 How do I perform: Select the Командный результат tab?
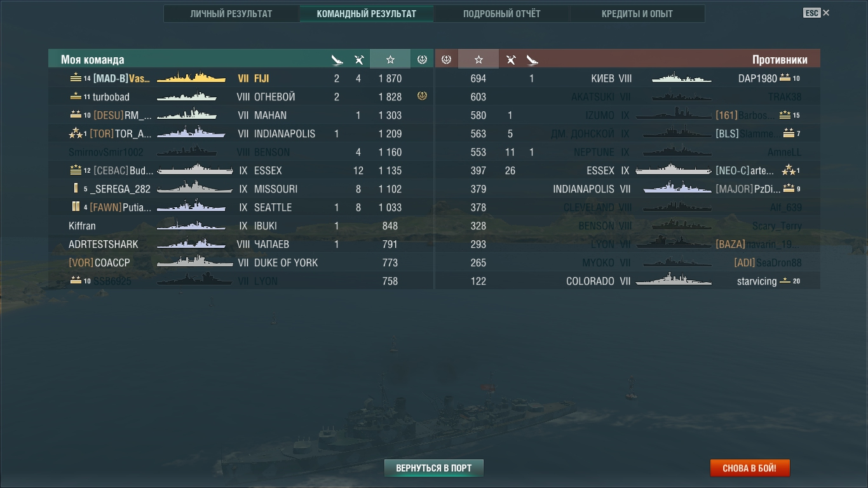point(367,13)
